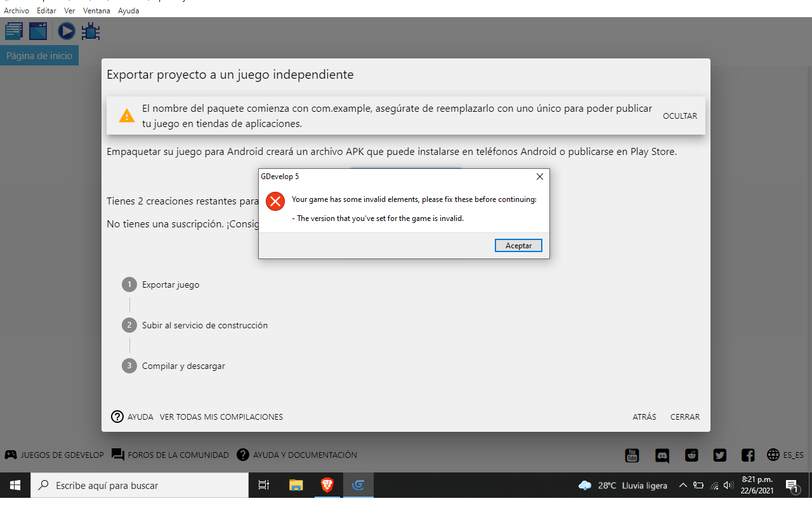Viewport: 812px width, 508px height.
Task: Open battery status tray icon
Action: (x=698, y=485)
